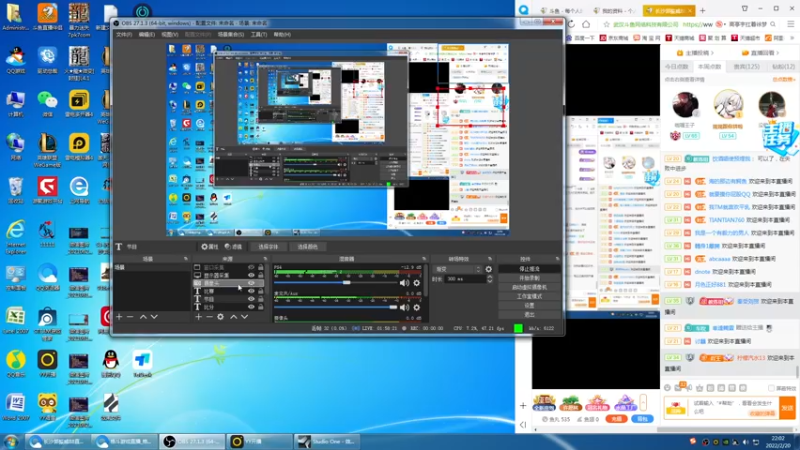The width and height of the screenshot is (800, 450).
Task: Open transition properties gear icon
Action: pos(489,269)
